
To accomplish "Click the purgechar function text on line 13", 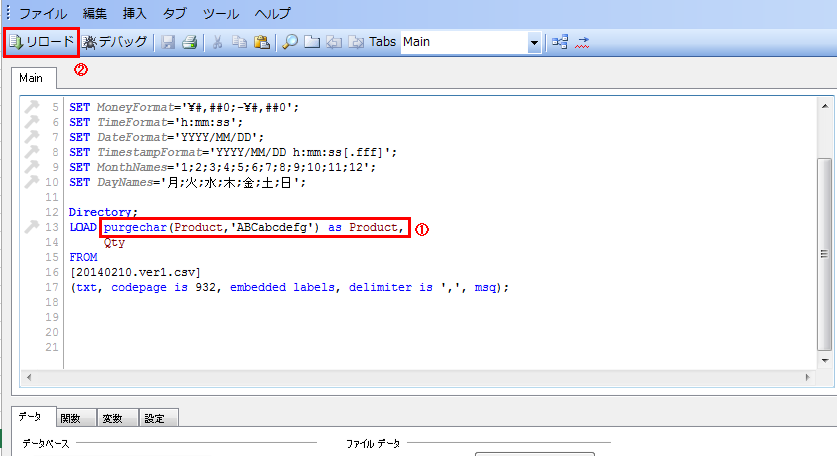I will (x=135, y=227).
